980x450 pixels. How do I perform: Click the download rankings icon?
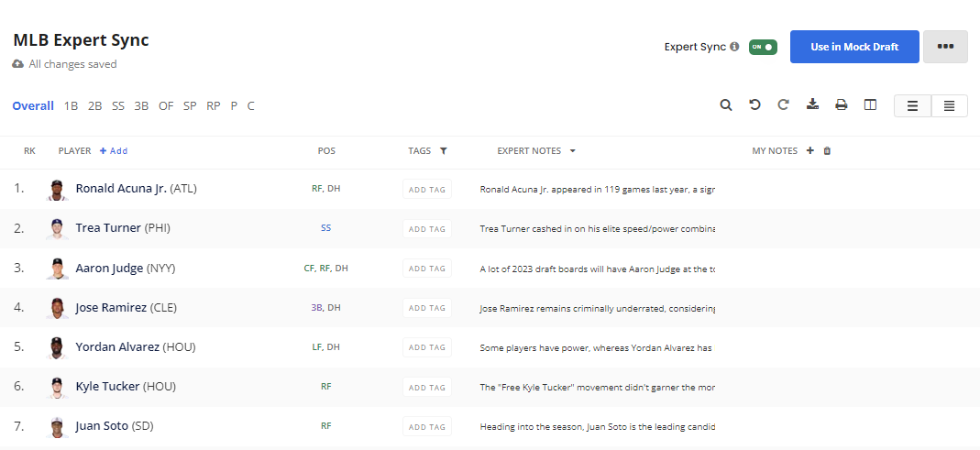point(812,104)
